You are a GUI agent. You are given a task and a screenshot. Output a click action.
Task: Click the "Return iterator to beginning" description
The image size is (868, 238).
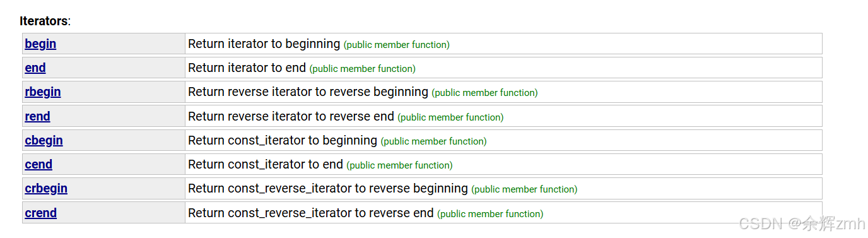coord(264,44)
